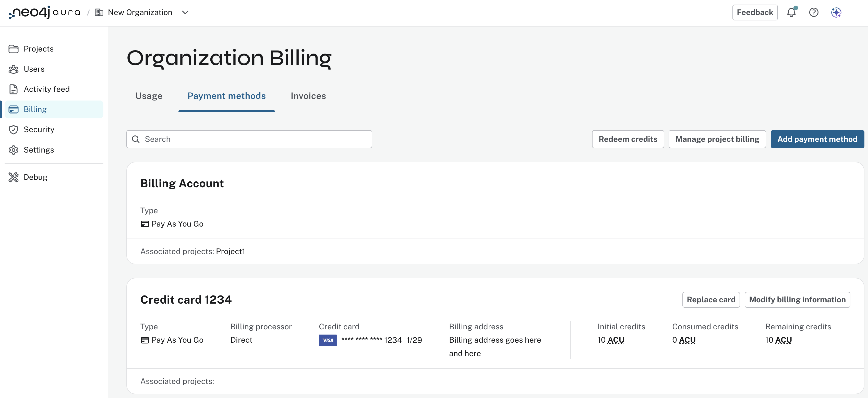
Task: Open the help menu
Action: pos(814,13)
